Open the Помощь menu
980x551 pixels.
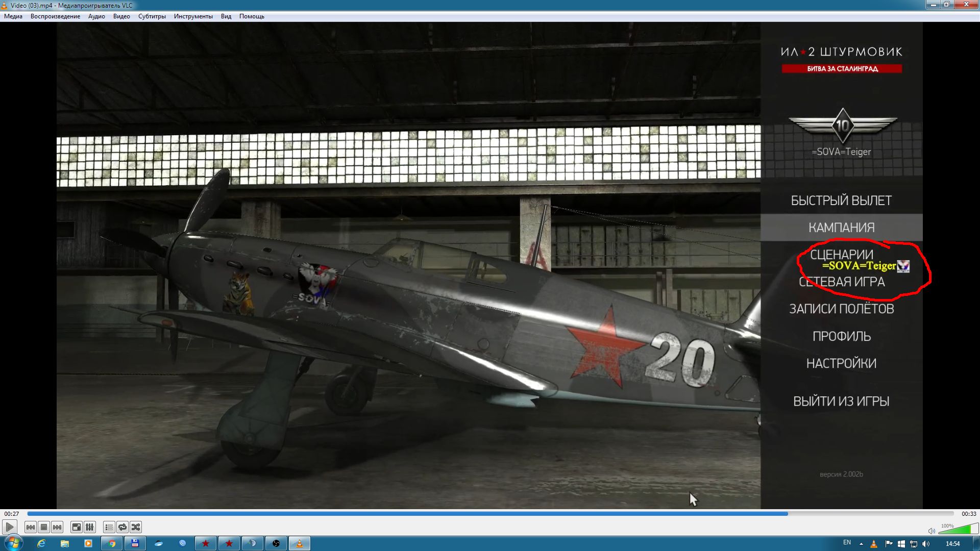252,16
